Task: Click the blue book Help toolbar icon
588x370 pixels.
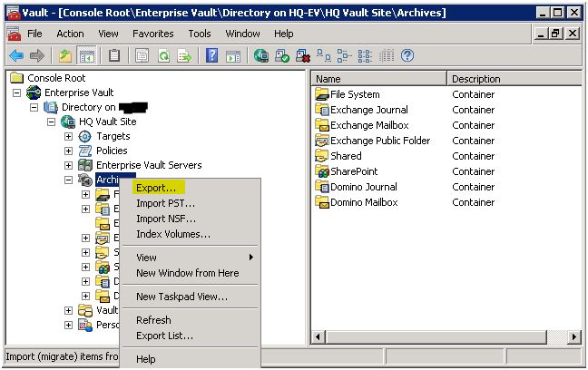Action: point(211,56)
